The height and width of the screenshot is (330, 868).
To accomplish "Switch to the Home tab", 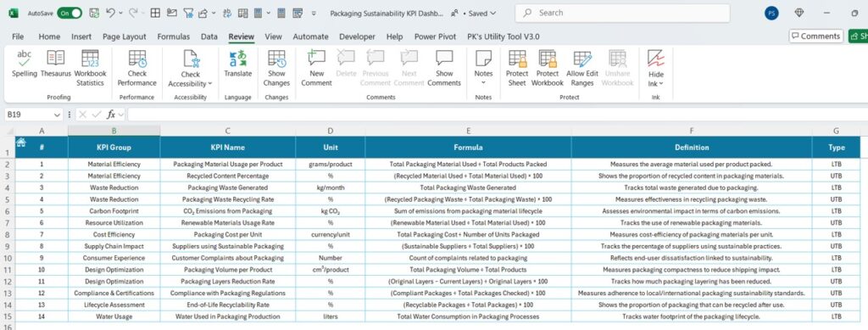I will pyautogui.click(x=49, y=36).
